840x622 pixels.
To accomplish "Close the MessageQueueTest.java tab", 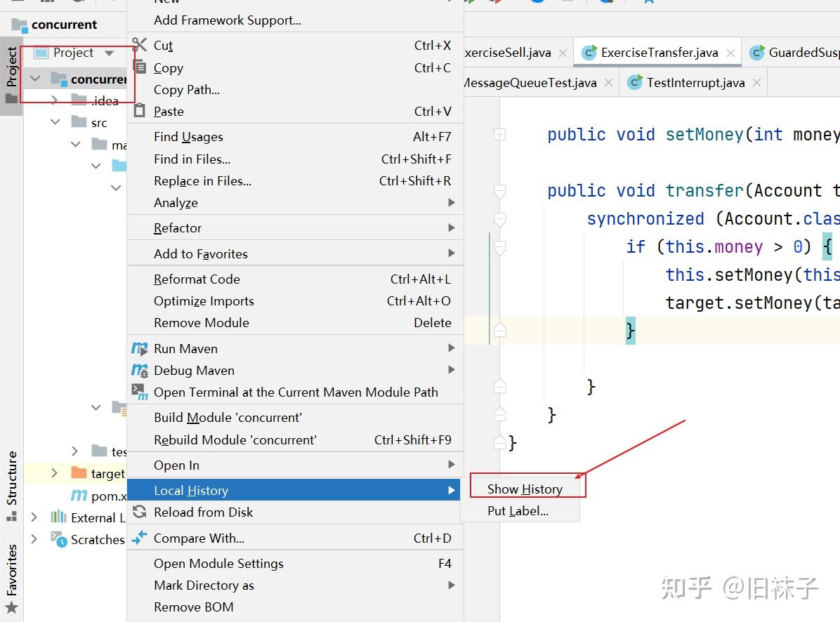I will pos(608,82).
